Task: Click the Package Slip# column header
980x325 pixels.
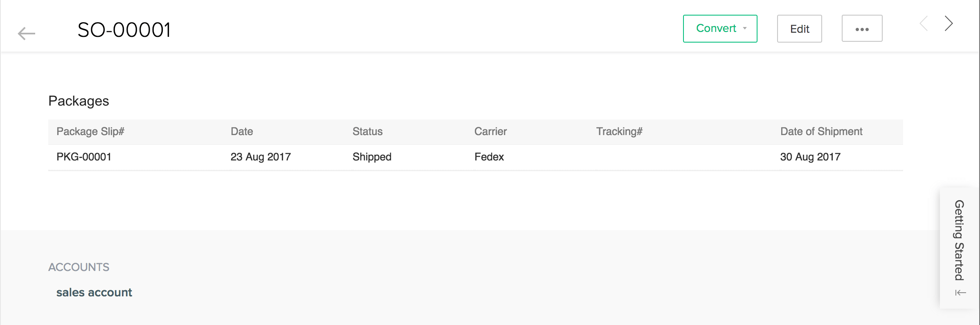Action: pyautogui.click(x=90, y=131)
